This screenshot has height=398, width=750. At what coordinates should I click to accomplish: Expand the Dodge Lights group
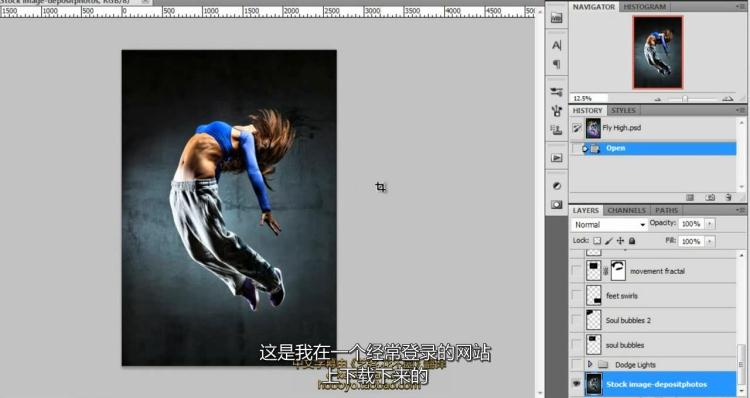click(590, 365)
